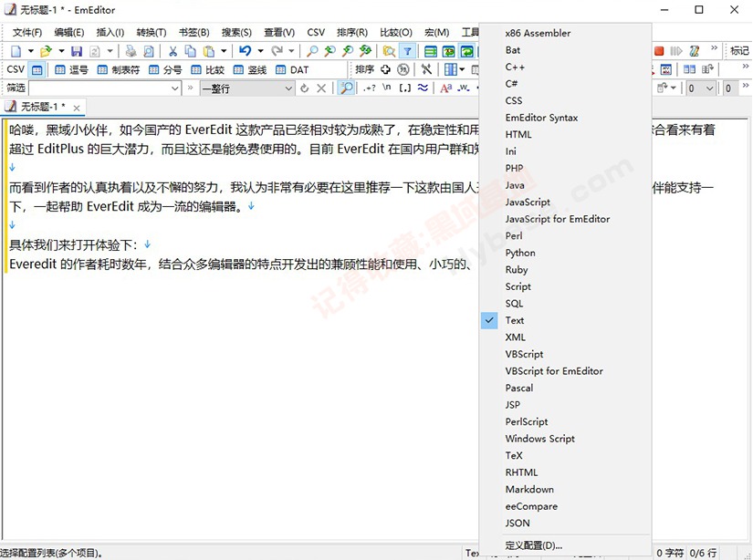This screenshot has height=560, width=753.
Task: Switch to 无标题-1 document tab
Action: 43,107
